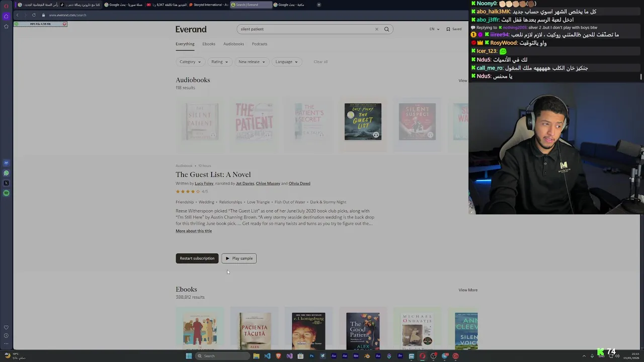Image resolution: width=644 pixels, height=362 pixels.
Task: Switch to Opera in taskbar
Action: click(x=423, y=356)
